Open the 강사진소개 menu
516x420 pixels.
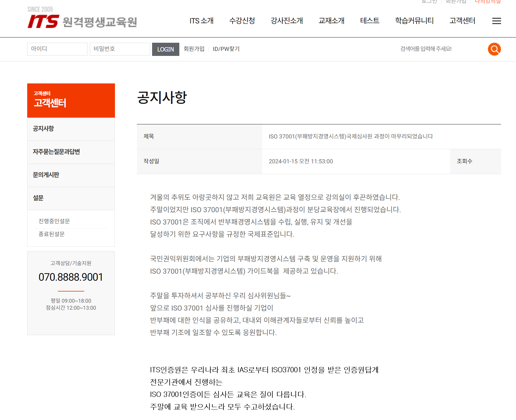coord(287,21)
